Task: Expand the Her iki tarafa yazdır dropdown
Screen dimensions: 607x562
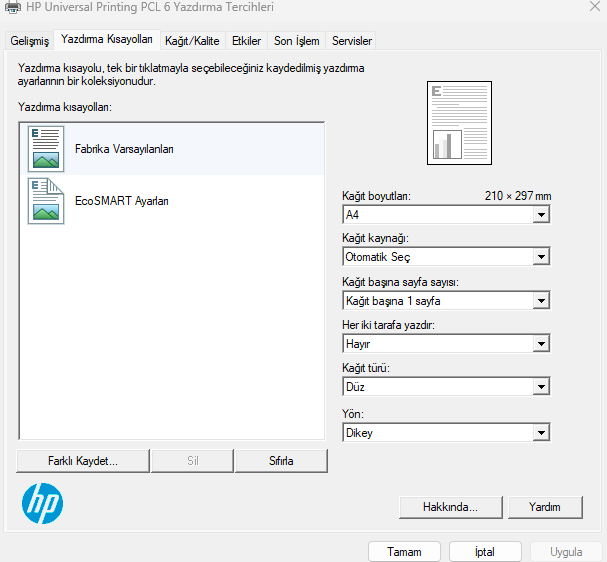Action: (446, 344)
